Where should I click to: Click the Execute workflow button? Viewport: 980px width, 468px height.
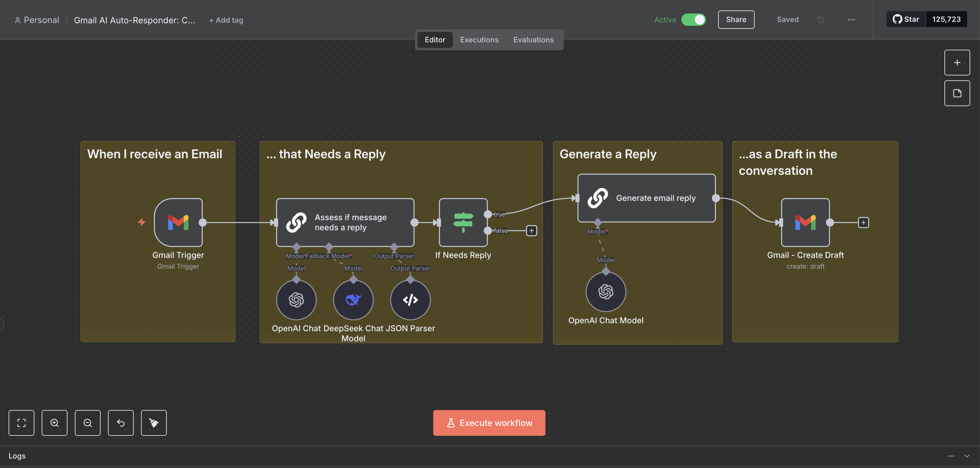[489, 423]
